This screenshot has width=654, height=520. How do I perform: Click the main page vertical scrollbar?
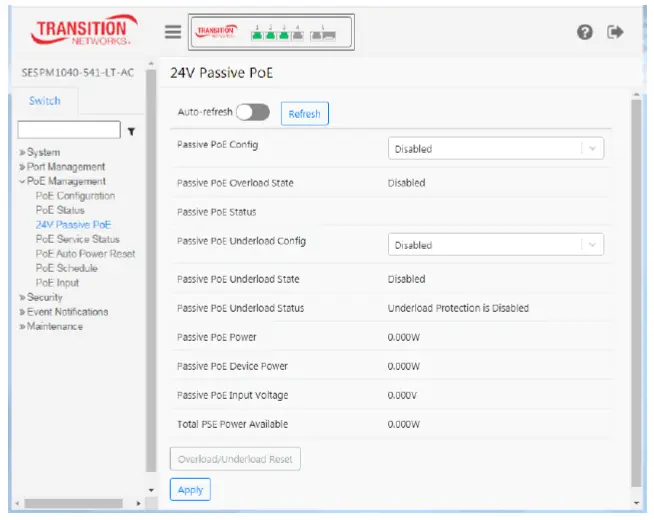tap(636, 292)
